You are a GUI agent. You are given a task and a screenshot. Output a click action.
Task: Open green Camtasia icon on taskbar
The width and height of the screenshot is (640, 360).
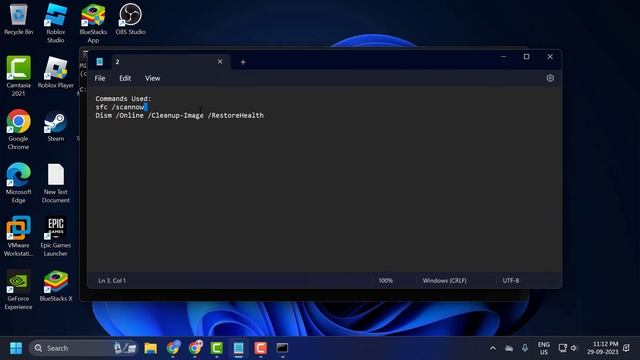coord(217,348)
